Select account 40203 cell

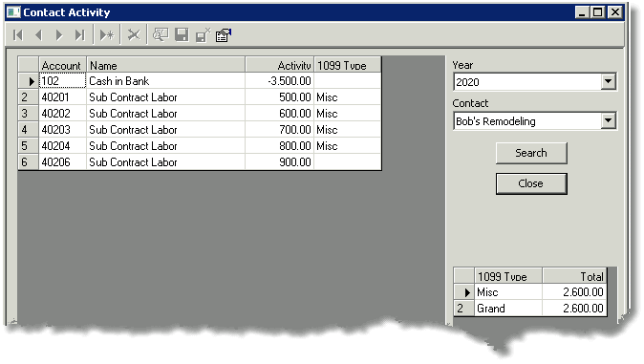coord(62,130)
